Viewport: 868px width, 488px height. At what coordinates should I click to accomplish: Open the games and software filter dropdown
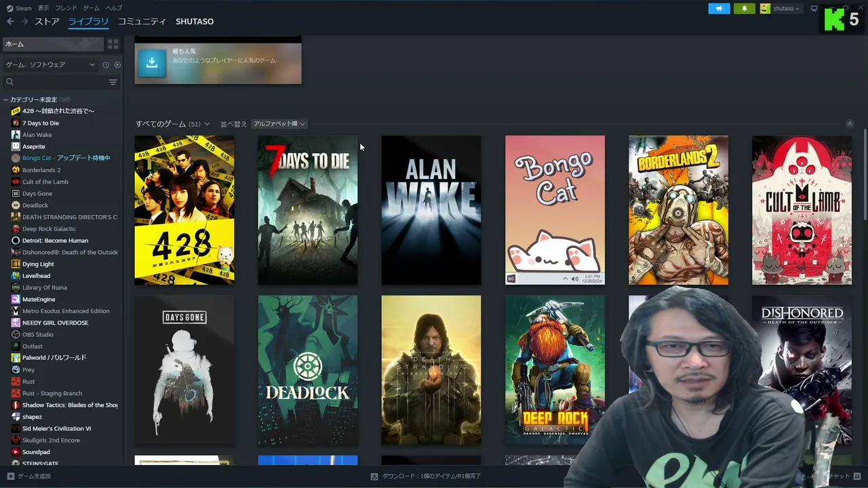[x=50, y=64]
